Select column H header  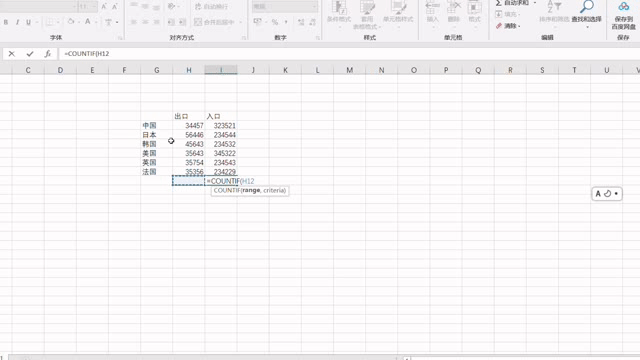[x=189, y=70]
